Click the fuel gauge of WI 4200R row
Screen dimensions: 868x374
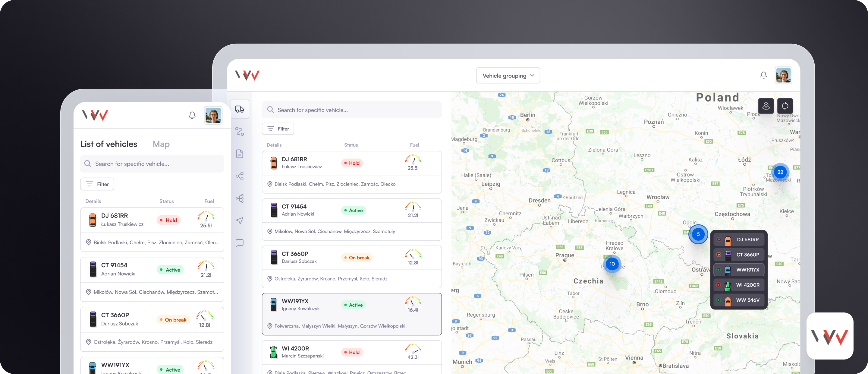click(413, 348)
